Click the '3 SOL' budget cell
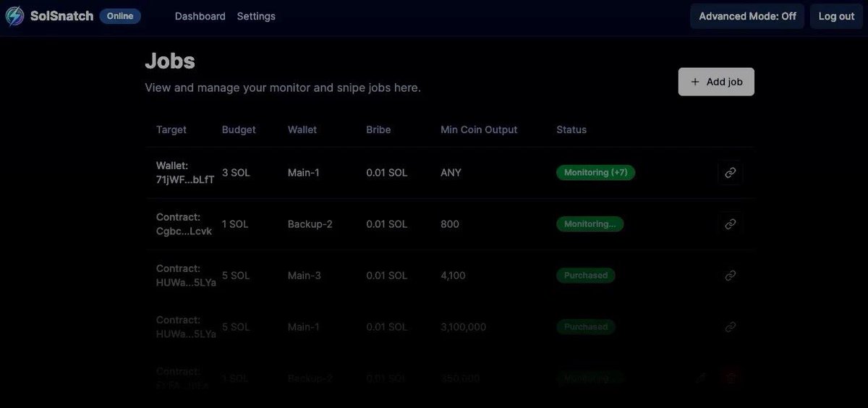The image size is (868, 408). (236, 173)
